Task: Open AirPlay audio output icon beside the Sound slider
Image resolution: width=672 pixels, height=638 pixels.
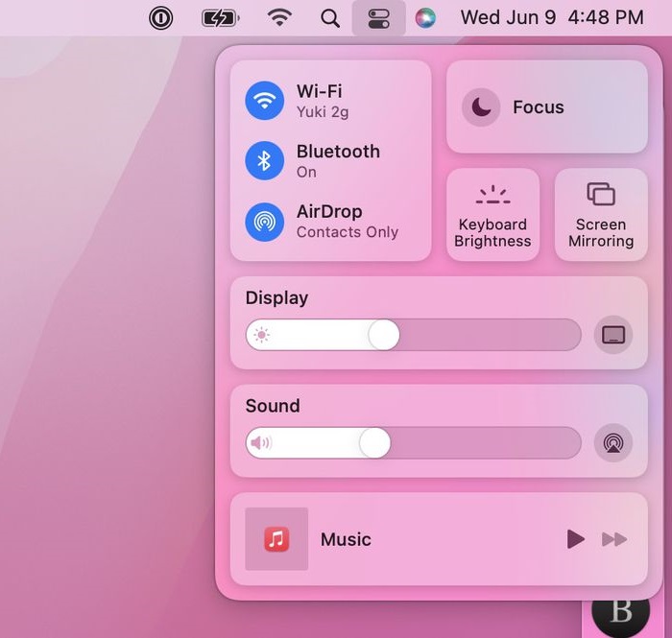Action: point(613,442)
